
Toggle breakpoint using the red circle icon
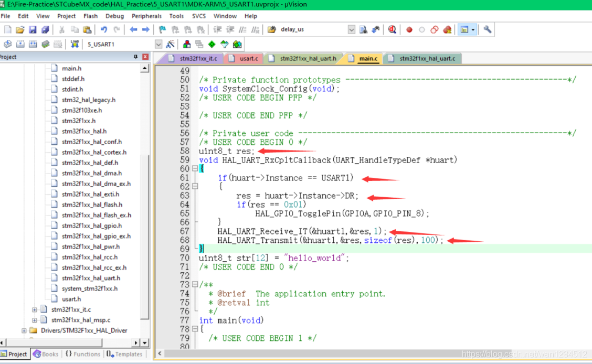point(409,30)
